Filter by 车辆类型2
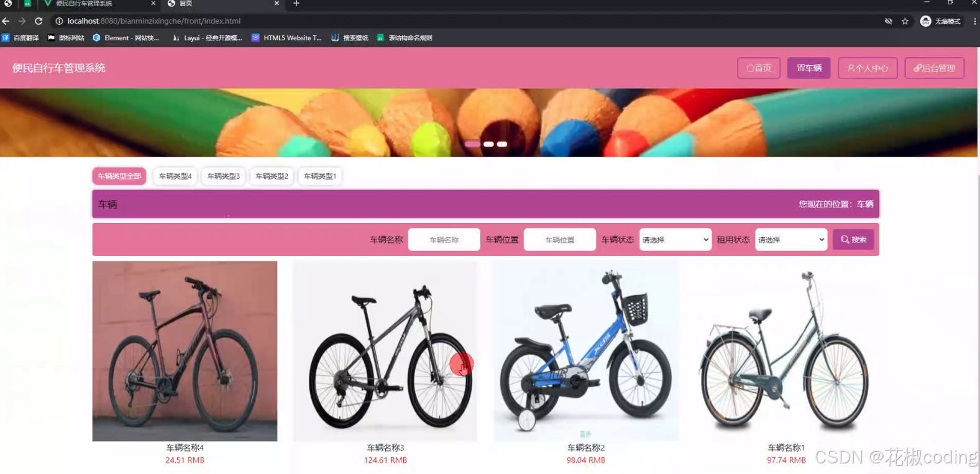This screenshot has width=980, height=474. (272, 176)
